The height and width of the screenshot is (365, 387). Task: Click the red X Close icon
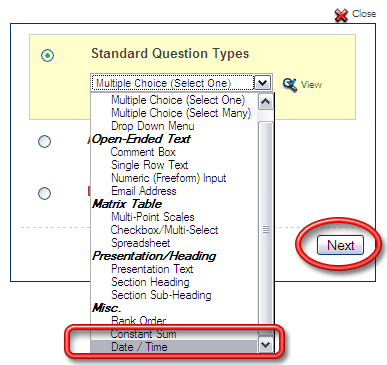click(x=341, y=15)
